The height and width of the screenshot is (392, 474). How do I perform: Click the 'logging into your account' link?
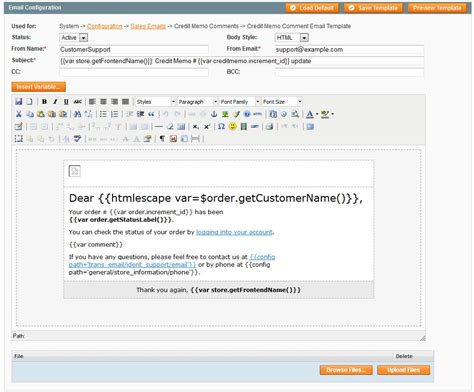(x=234, y=232)
